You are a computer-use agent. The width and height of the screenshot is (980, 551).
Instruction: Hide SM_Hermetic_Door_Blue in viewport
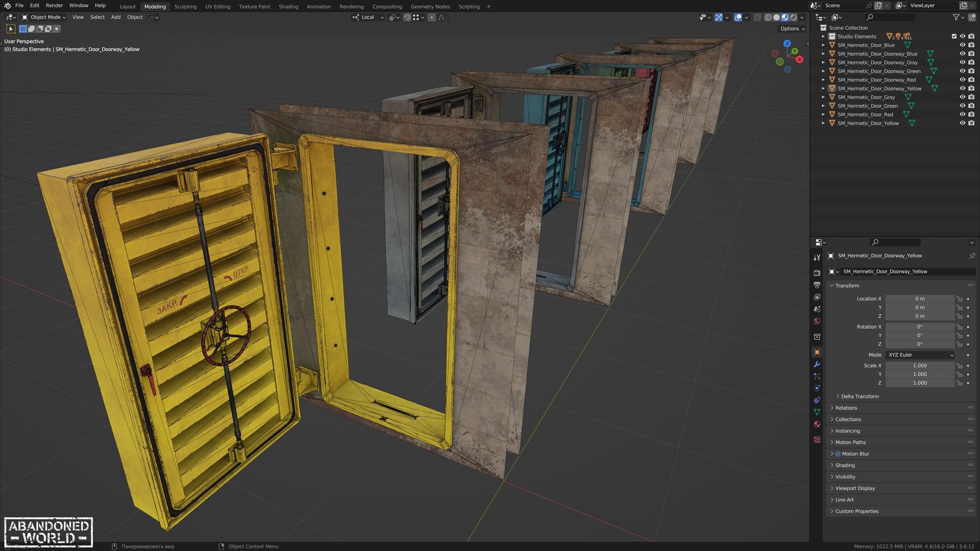tap(962, 45)
